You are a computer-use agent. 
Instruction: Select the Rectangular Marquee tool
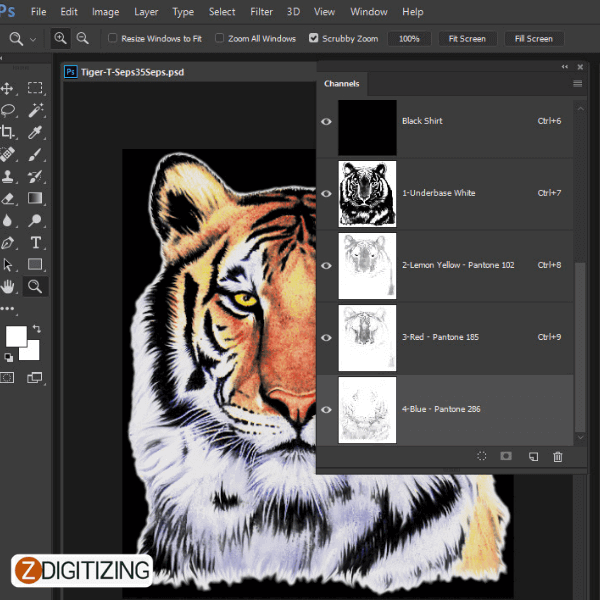click(35, 88)
